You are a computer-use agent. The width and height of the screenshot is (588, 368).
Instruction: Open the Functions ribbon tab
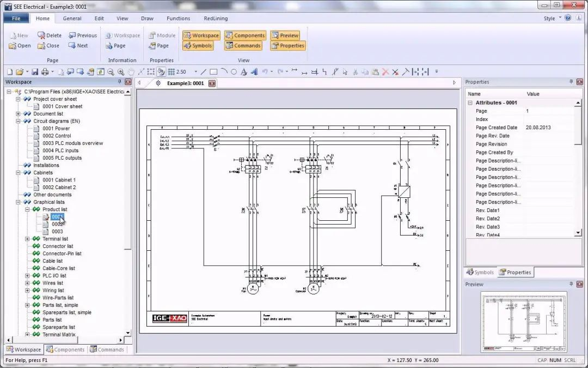[178, 18]
